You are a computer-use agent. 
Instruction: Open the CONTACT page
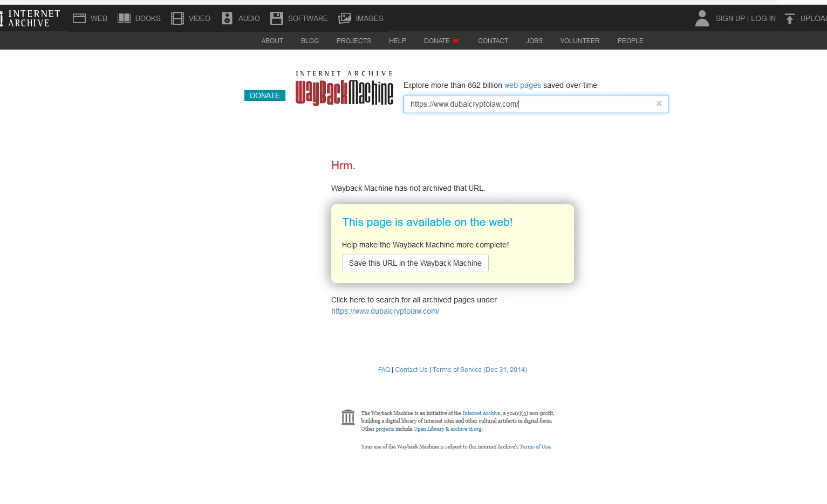tap(493, 41)
